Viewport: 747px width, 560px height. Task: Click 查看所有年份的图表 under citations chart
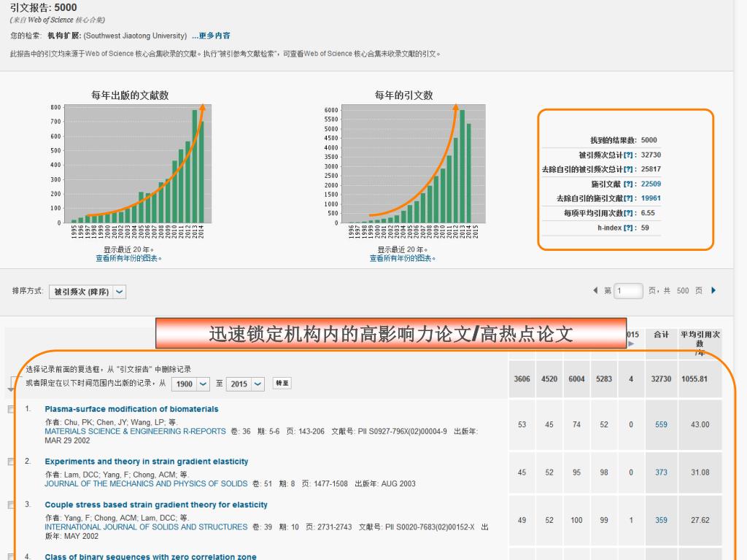click(x=403, y=258)
